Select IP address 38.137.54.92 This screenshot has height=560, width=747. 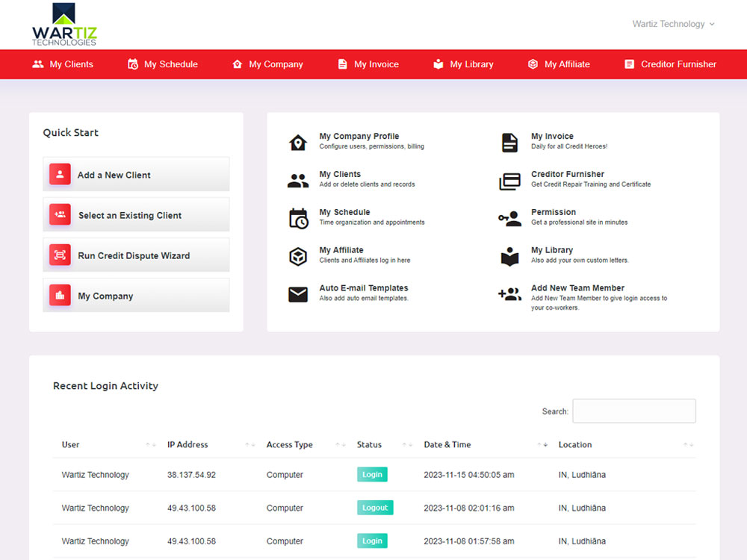[x=191, y=475]
